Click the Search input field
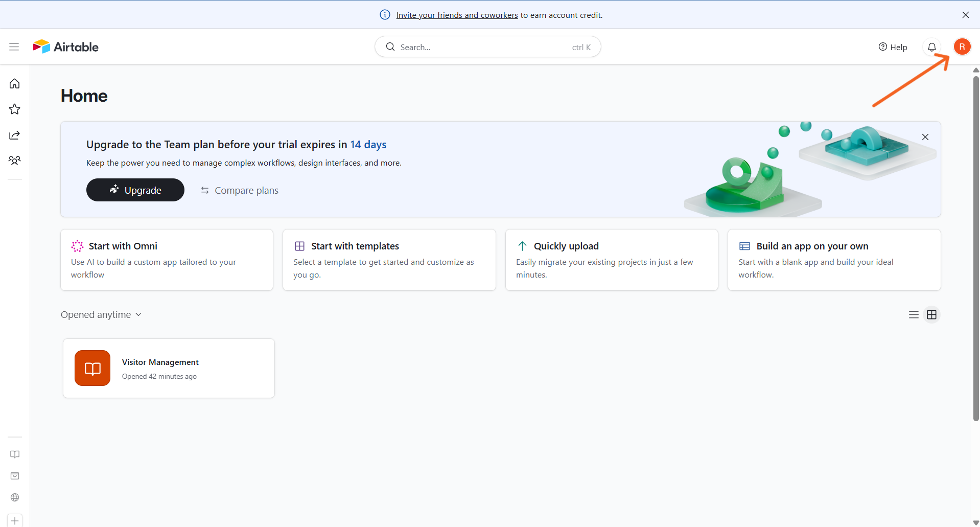 coord(488,47)
